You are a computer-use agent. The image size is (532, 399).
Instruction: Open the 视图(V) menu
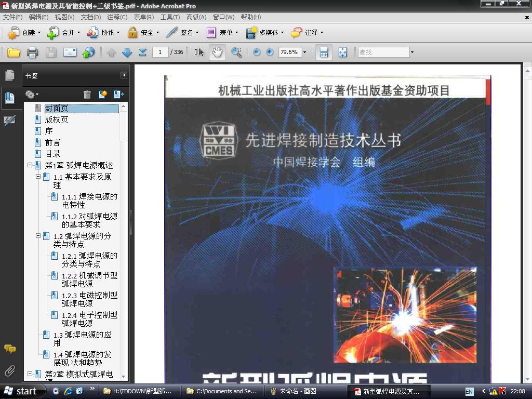click(x=64, y=17)
